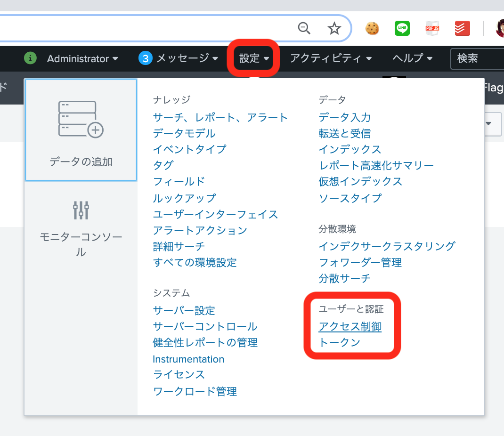
Task: Open the ライセンス link
Action: point(179,375)
